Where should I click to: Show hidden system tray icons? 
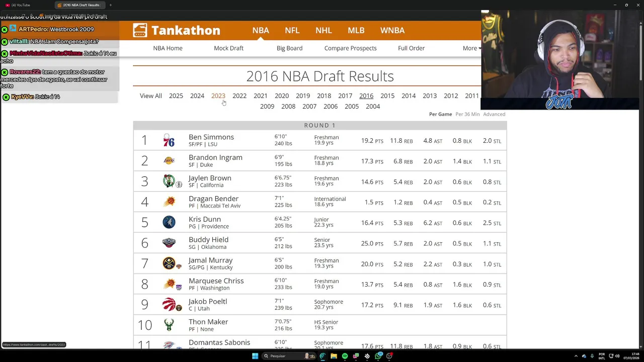coord(577,356)
